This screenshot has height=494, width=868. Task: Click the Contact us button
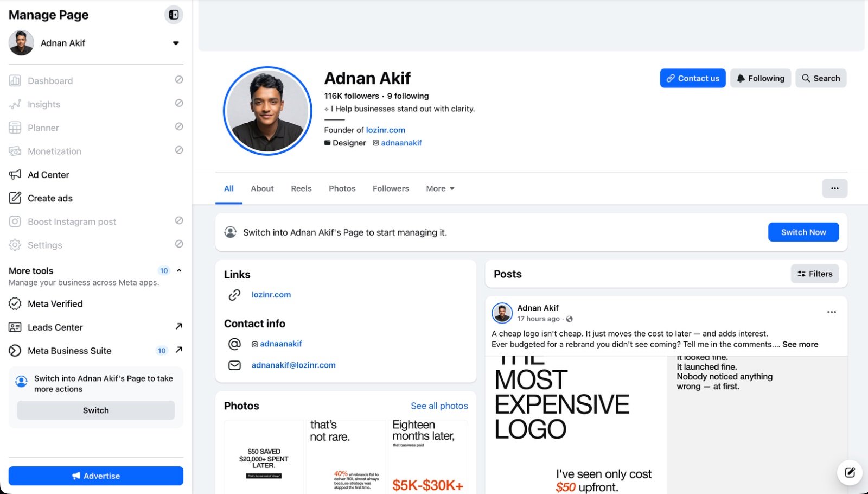point(693,78)
